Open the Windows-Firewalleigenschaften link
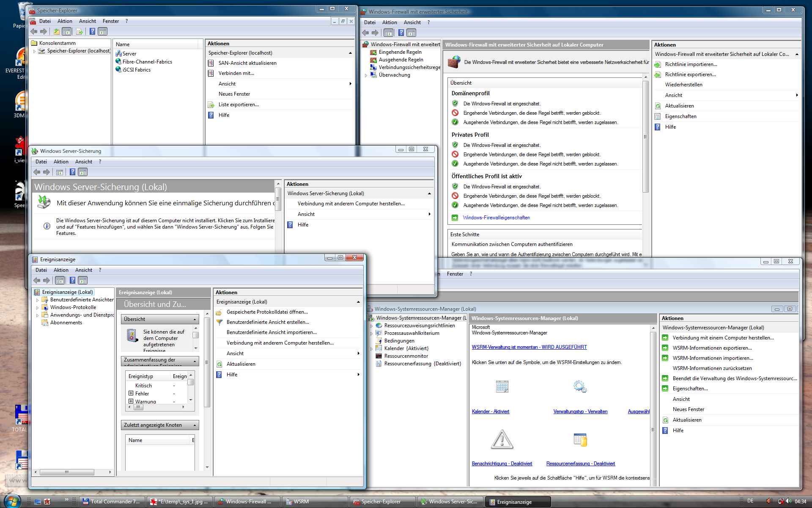 496,218
